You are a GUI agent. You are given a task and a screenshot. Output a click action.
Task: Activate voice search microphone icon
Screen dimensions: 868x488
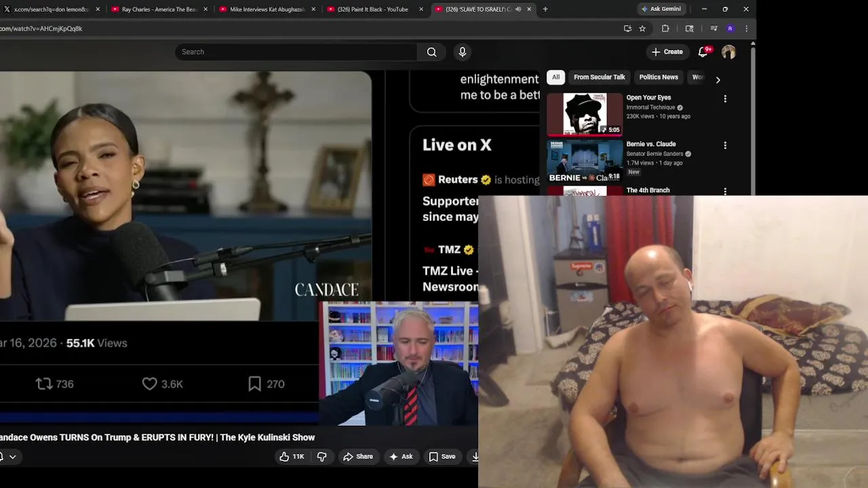[x=462, y=52]
